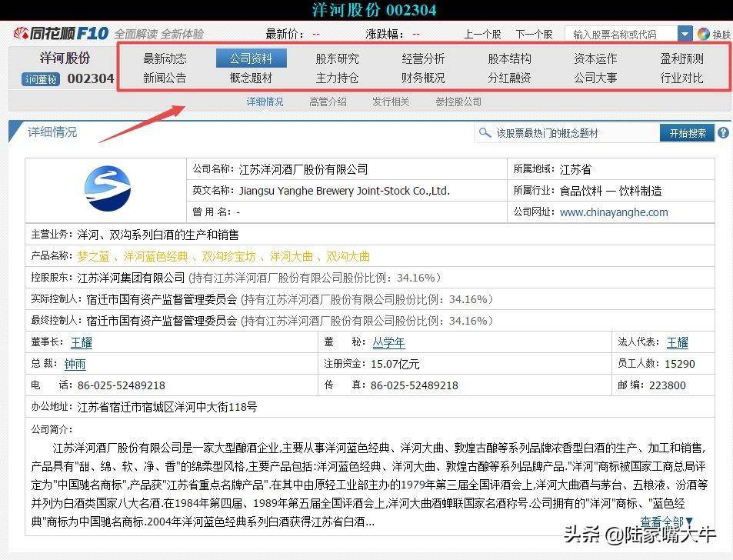The image size is (733, 560).
Task: Switch to the 概念题材 tab
Action: tap(251, 78)
